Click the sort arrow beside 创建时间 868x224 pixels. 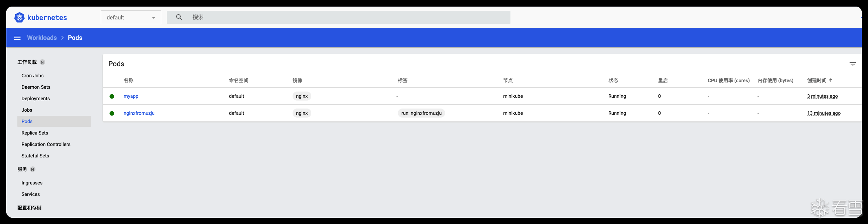[831, 80]
